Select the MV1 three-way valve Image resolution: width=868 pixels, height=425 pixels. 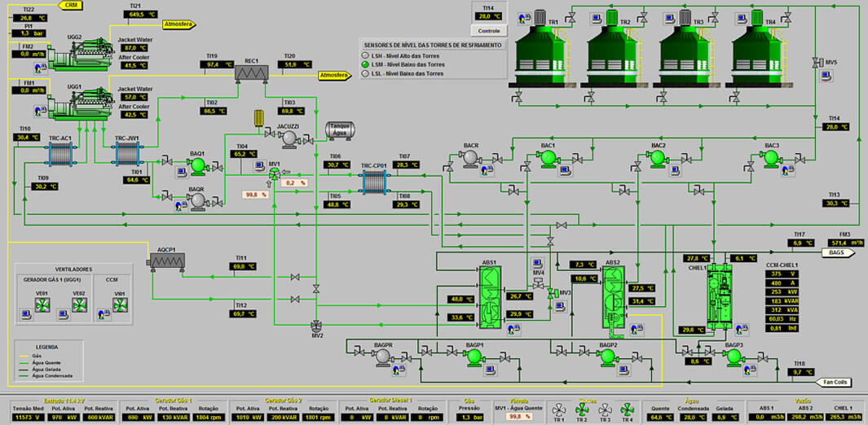[274, 175]
